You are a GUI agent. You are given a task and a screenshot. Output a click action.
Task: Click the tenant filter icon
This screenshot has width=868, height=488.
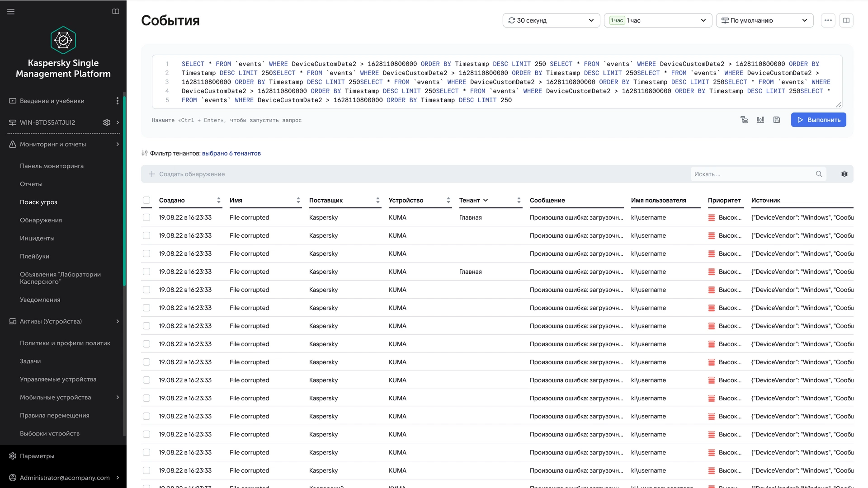145,153
